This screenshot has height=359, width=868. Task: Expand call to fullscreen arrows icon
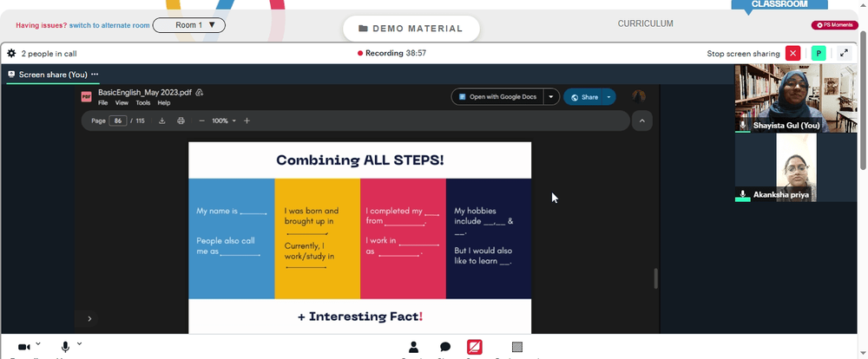pos(844,54)
